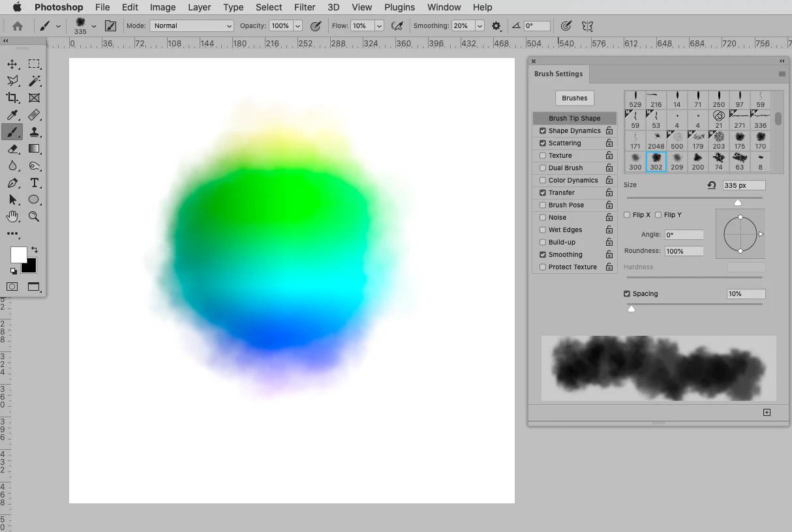Open the blending Mode dropdown
This screenshot has height=532, width=792.
click(192, 26)
